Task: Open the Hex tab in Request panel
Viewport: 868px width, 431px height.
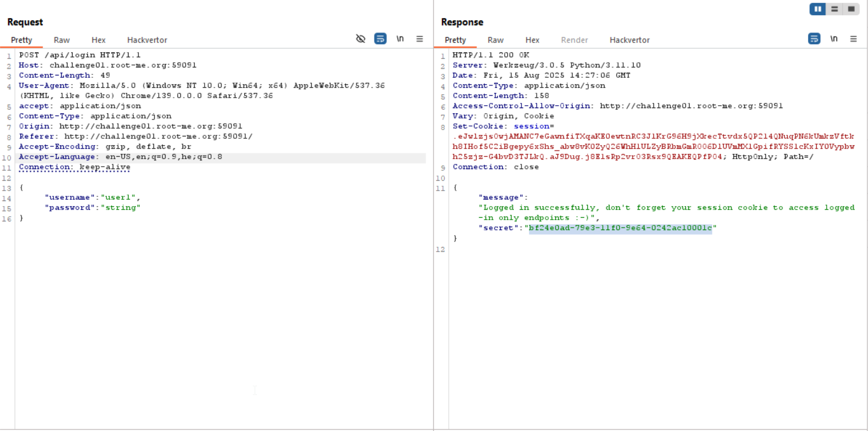Action: (98, 40)
